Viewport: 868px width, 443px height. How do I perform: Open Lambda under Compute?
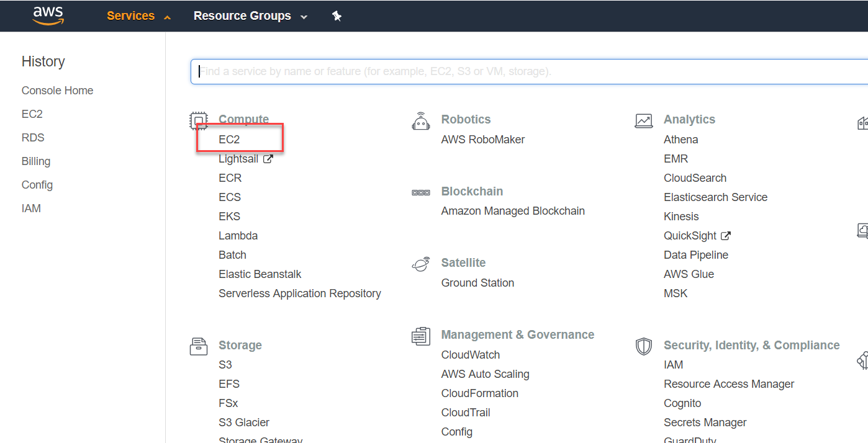(238, 235)
